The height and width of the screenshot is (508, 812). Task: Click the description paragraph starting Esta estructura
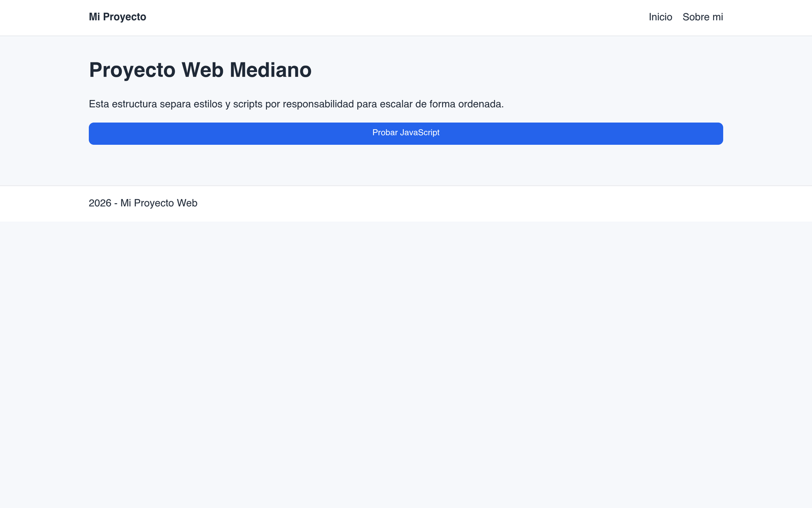296,104
